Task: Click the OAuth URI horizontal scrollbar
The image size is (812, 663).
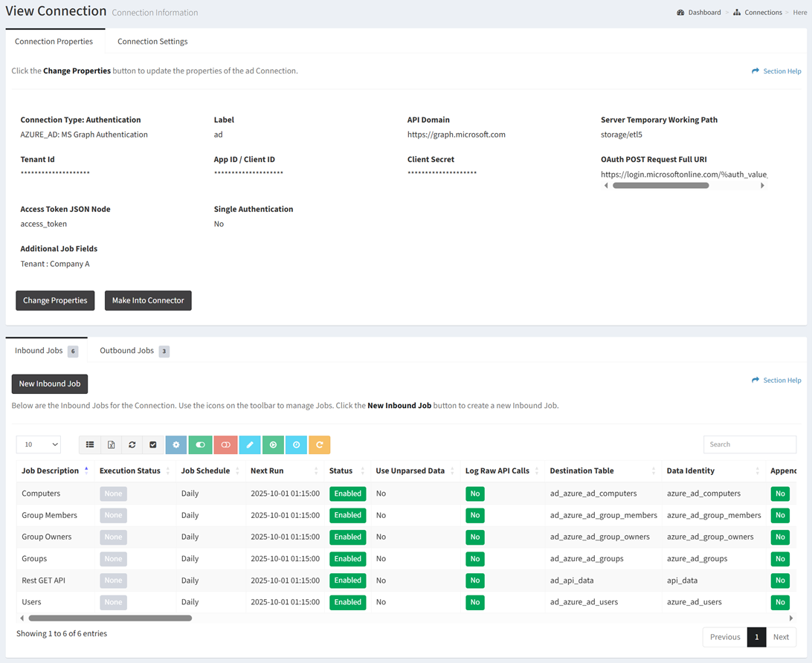Action: [x=660, y=186]
